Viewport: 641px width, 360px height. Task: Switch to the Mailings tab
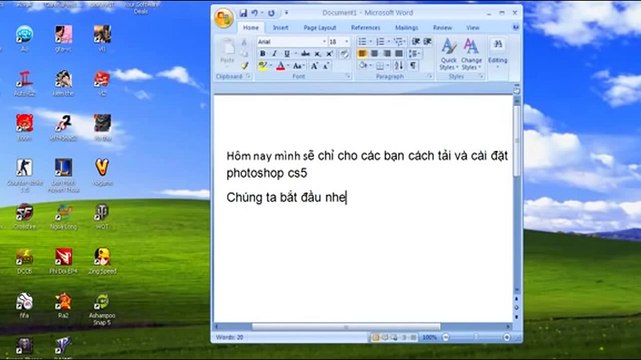[x=406, y=28]
